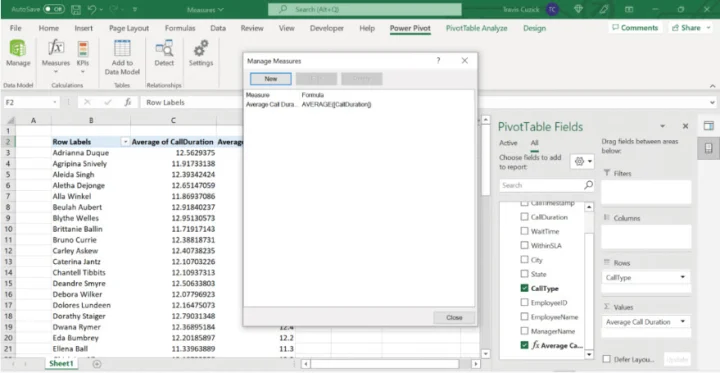Select the Detect relationships icon

tap(164, 48)
